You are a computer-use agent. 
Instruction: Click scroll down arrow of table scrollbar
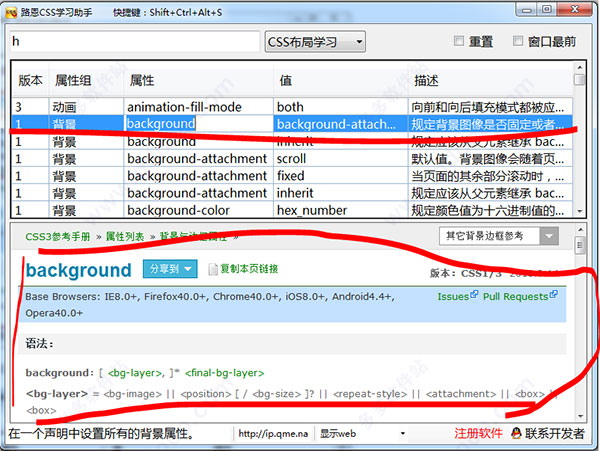click(x=579, y=211)
